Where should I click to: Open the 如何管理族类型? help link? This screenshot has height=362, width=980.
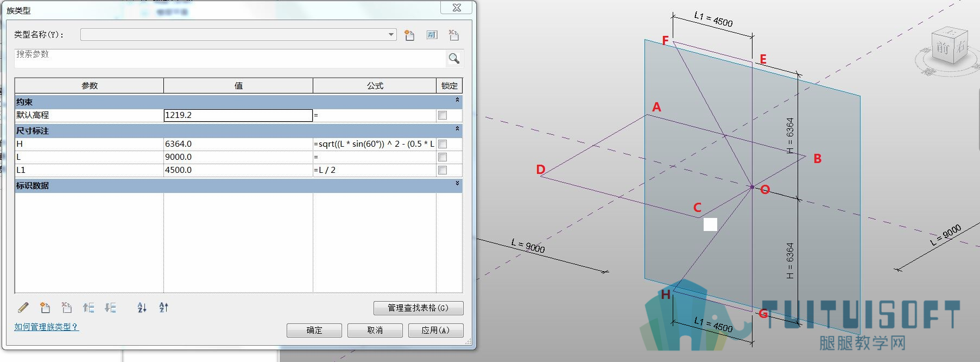pos(46,327)
